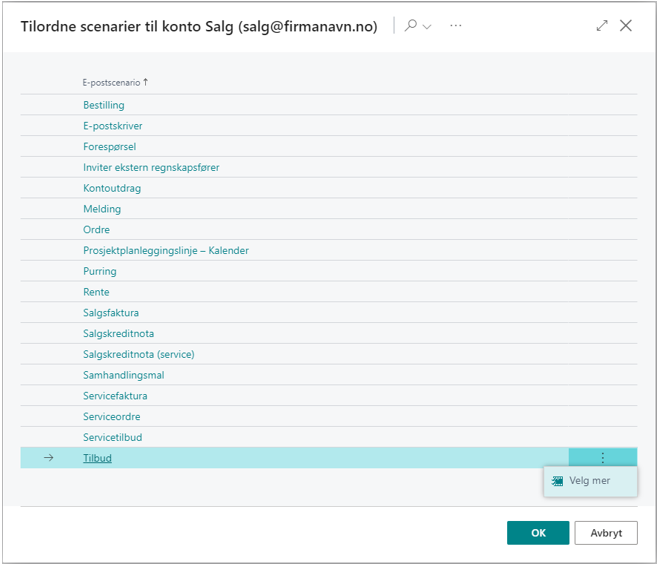Click the row arrow beside Tilbud
This screenshot has height=566, width=659.
click(x=48, y=458)
